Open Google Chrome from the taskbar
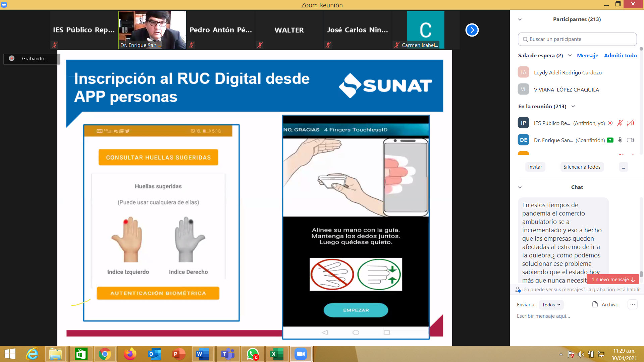Screen dimensions: 644x362 [105, 354]
